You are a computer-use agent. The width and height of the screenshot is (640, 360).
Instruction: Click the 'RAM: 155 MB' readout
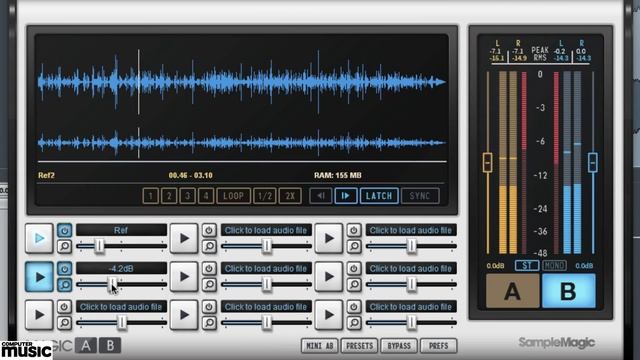coord(338,176)
